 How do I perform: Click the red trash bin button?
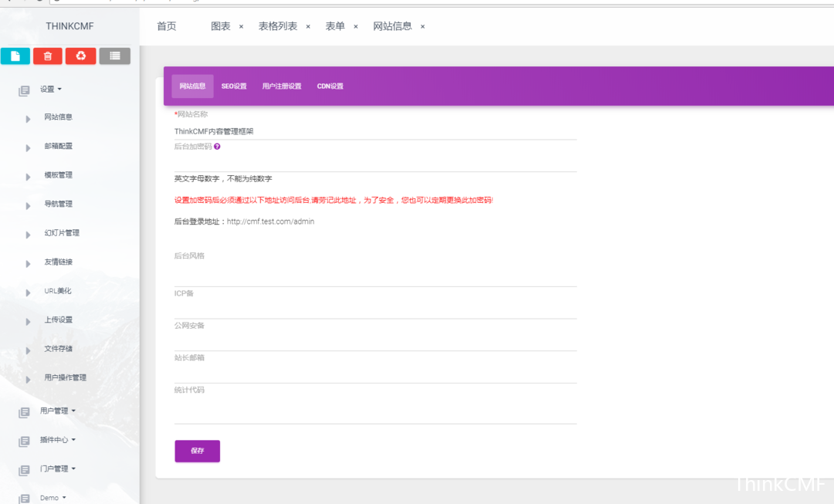coord(48,56)
